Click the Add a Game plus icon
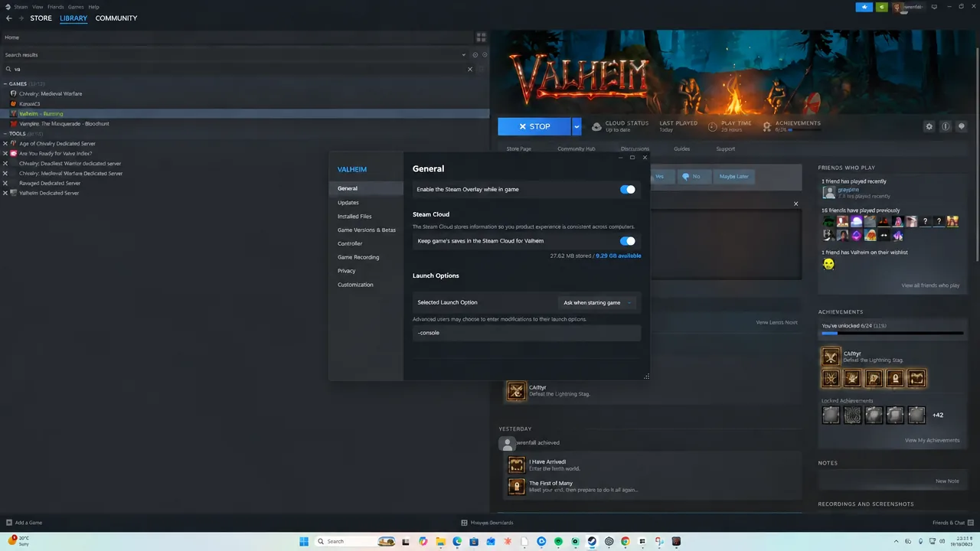 coord(9,523)
